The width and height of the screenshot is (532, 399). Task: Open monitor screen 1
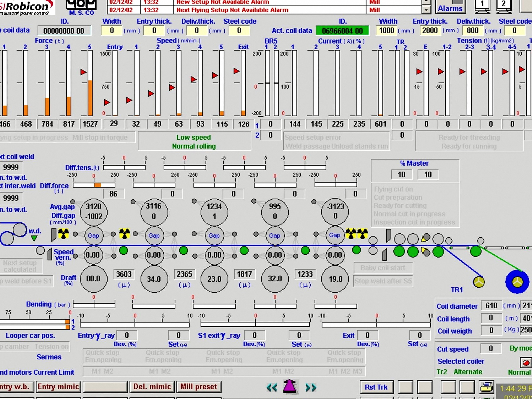click(x=482, y=6)
